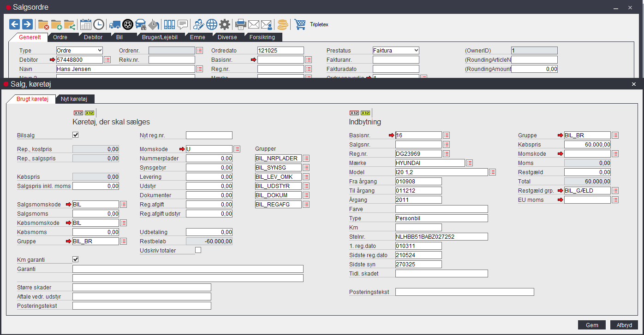Uncheck the Bilsalg checkbox
644x335 pixels.
pos(76,135)
